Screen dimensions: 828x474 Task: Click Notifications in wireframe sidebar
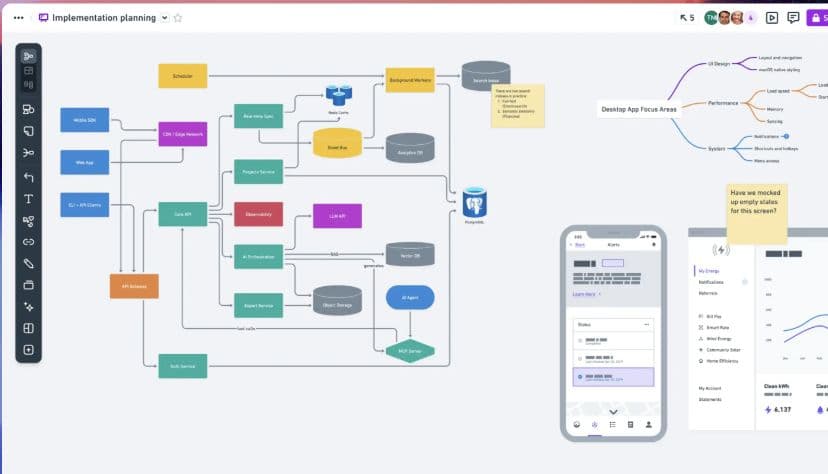pos(711,282)
